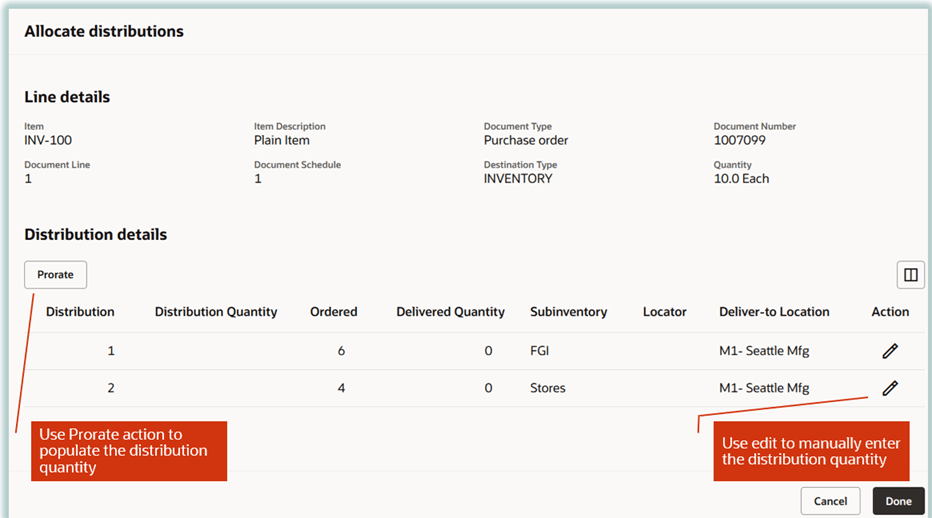Image resolution: width=932 pixels, height=518 pixels.
Task: Click ordered value 6 in row 1
Action: point(341,351)
